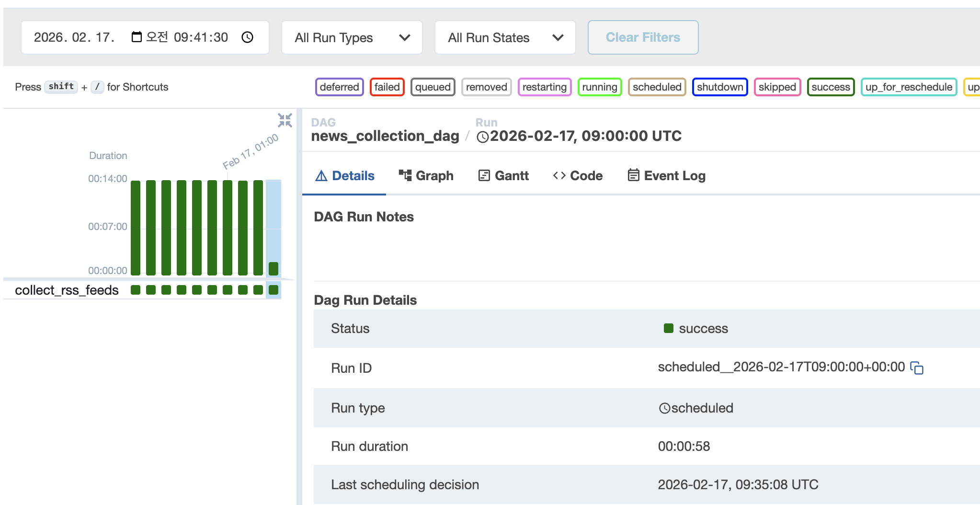This screenshot has width=980, height=505.
Task: Toggle the failed state filter badge
Action: click(387, 87)
